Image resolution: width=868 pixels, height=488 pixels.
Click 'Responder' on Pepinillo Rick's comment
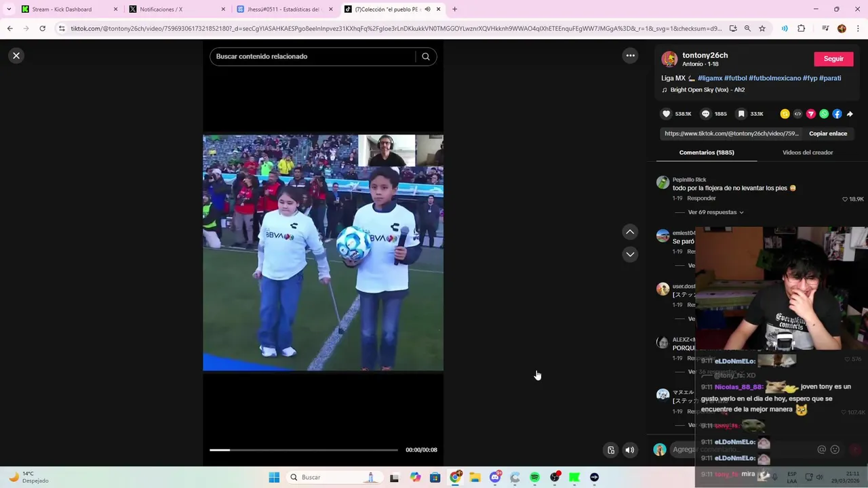pyautogui.click(x=701, y=199)
